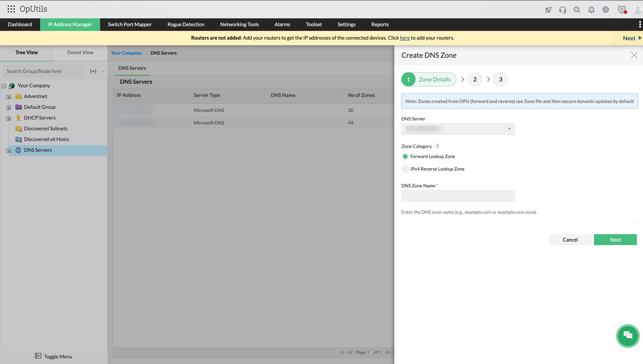Click the DNS Zone Name input field

(458, 196)
